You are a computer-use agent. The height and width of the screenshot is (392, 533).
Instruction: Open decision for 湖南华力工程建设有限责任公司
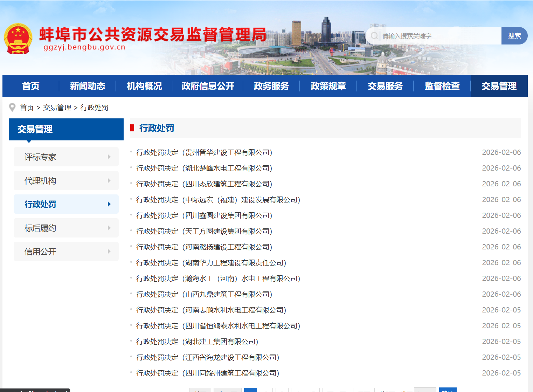[x=211, y=263]
